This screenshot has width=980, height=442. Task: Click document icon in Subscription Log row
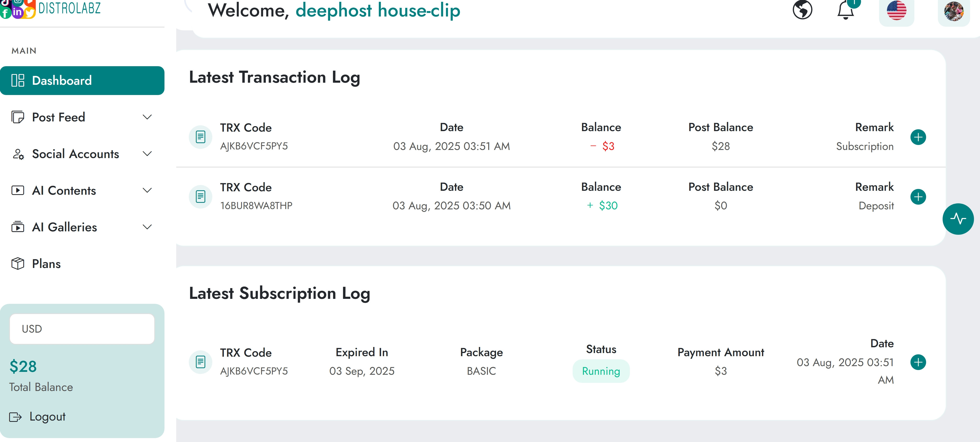pyautogui.click(x=201, y=362)
